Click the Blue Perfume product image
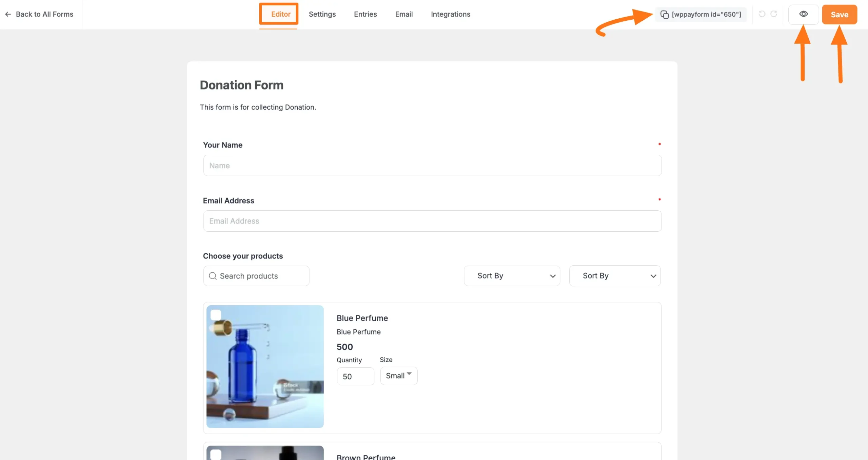868x460 pixels. [265, 367]
